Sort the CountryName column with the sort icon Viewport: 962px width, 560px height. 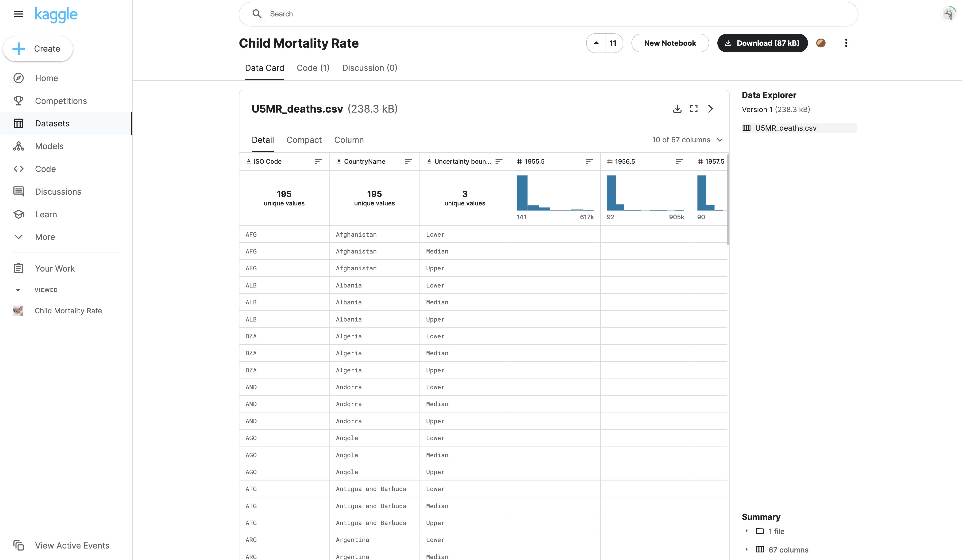pos(408,161)
